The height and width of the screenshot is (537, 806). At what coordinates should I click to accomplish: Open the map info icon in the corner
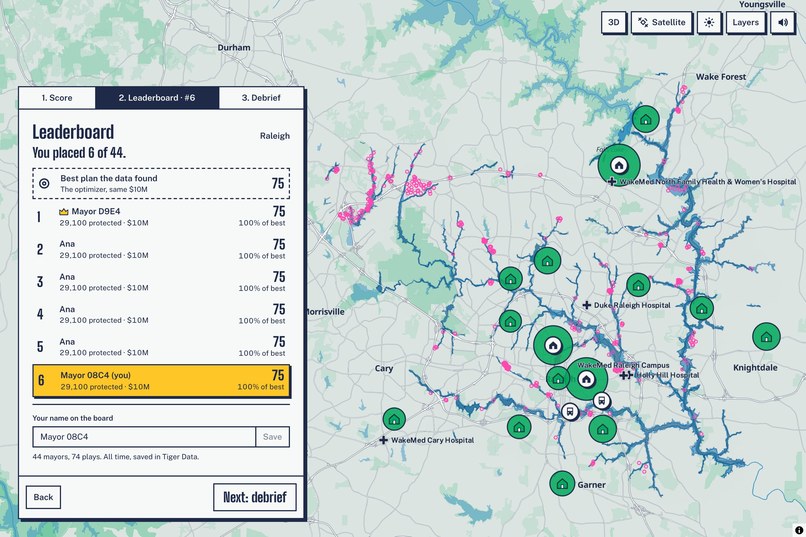(x=799, y=530)
